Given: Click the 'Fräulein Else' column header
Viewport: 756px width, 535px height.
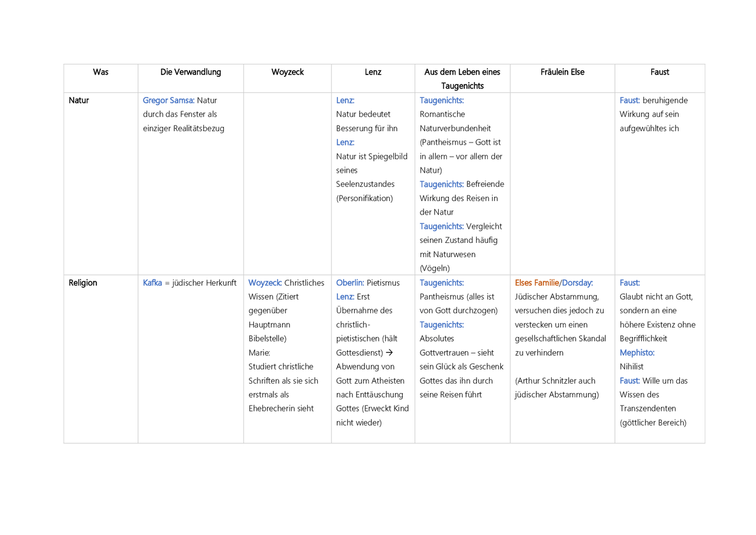Looking at the screenshot, I should click(x=562, y=72).
